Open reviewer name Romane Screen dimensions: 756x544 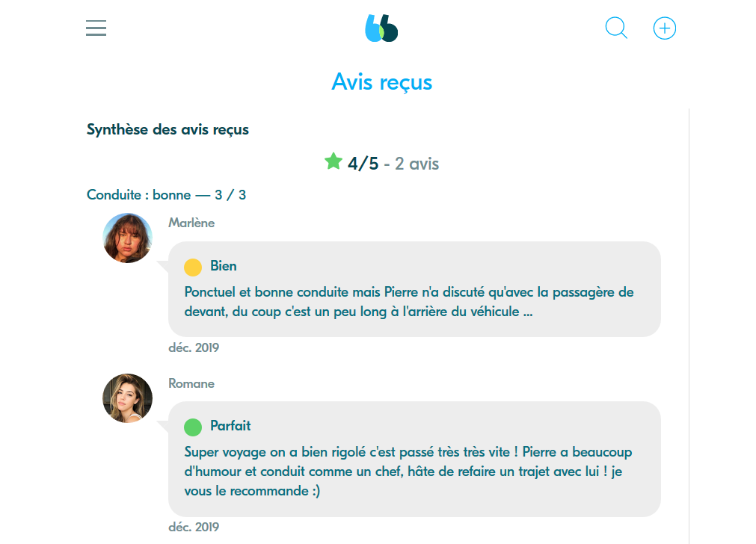point(191,383)
